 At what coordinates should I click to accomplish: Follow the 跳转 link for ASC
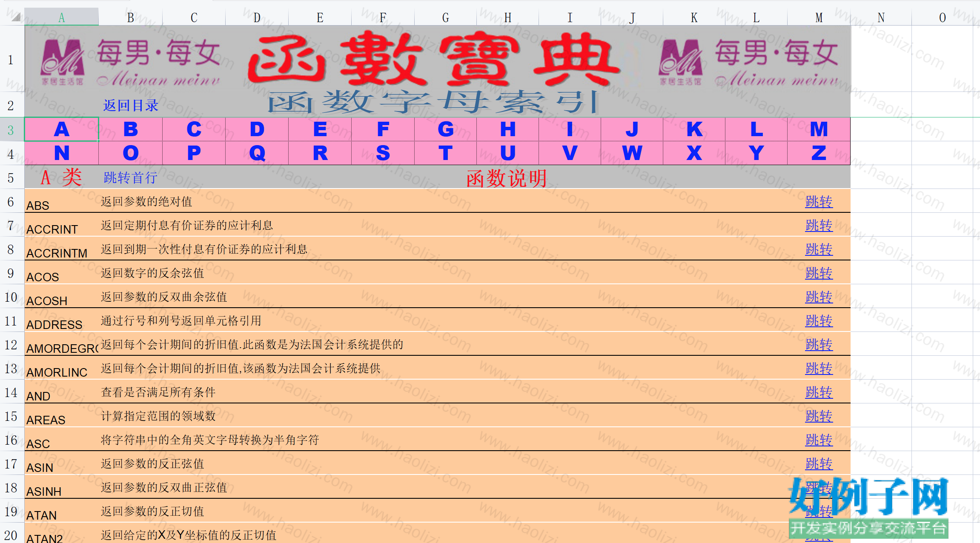pos(819,440)
